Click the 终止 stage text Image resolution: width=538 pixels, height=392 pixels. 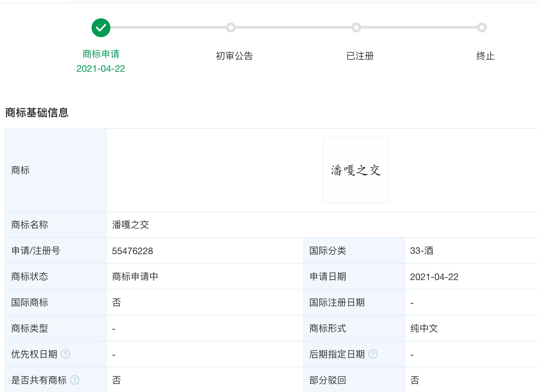485,56
